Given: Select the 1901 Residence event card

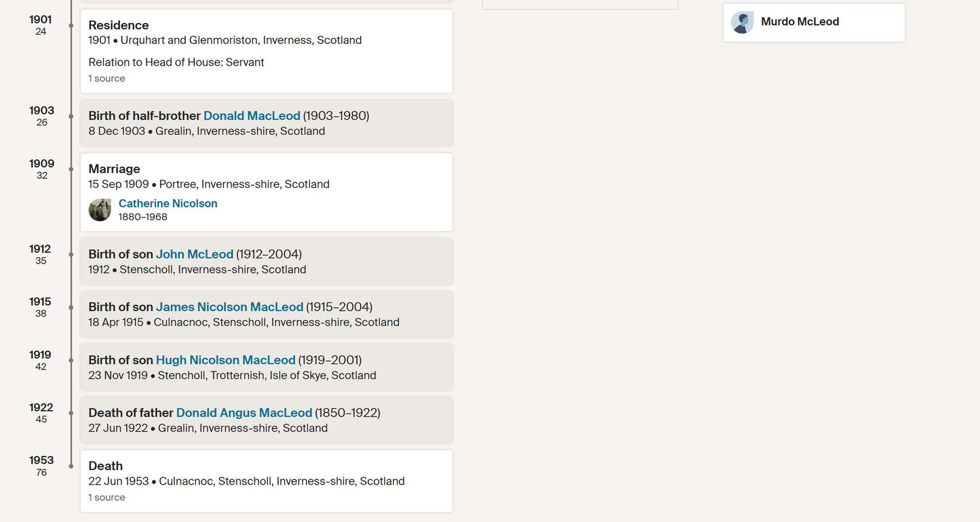Looking at the screenshot, I should pyautogui.click(x=267, y=51).
